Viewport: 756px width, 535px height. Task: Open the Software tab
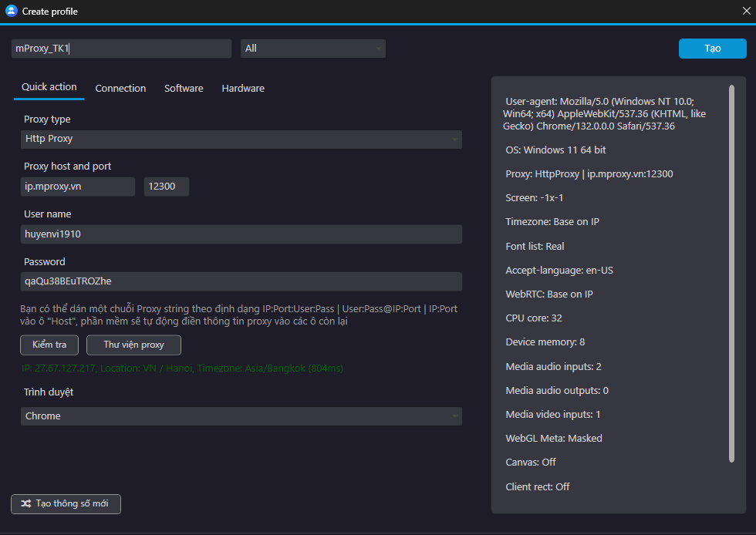184,89
